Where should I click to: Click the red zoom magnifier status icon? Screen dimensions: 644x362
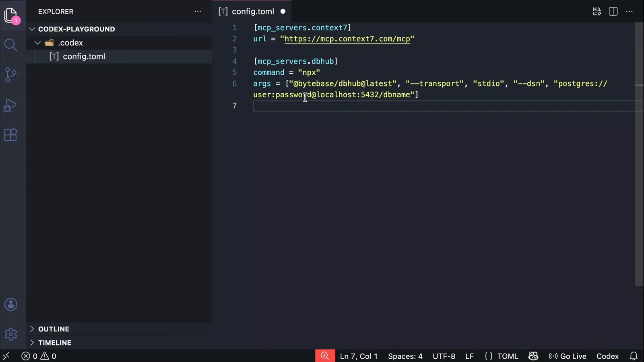(325, 356)
